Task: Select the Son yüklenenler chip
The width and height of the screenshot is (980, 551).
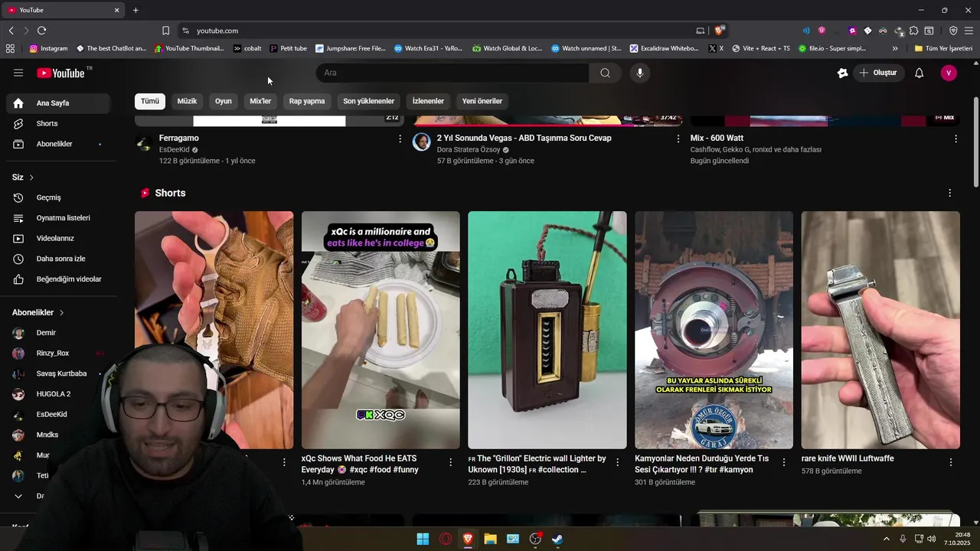Action: tap(368, 101)
